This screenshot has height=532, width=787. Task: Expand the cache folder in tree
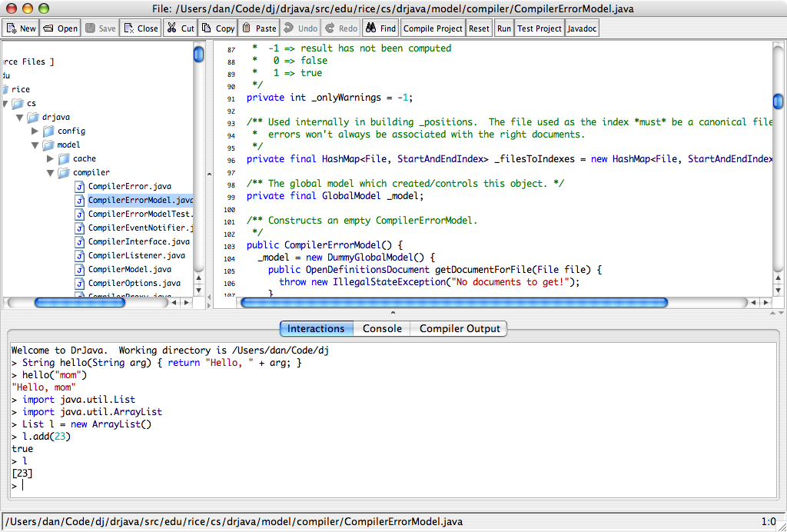pyautogui.click(x=51, y=159)
